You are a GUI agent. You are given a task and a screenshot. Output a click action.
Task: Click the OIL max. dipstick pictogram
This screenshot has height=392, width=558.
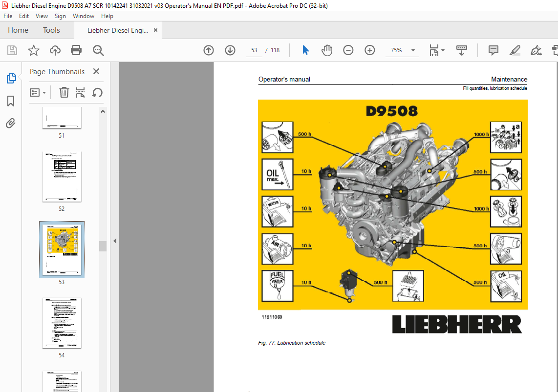277,174
